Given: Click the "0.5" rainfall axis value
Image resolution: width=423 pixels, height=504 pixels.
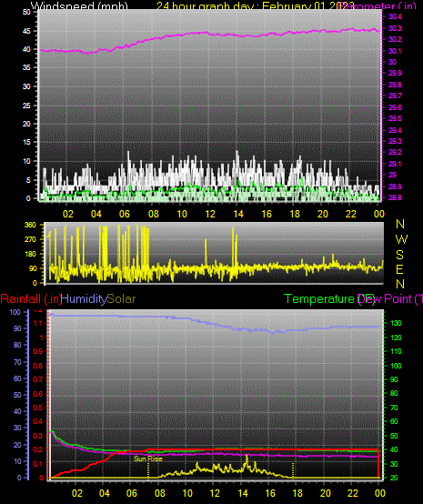Looking at the screenshot, I should [x=38, y=408].
